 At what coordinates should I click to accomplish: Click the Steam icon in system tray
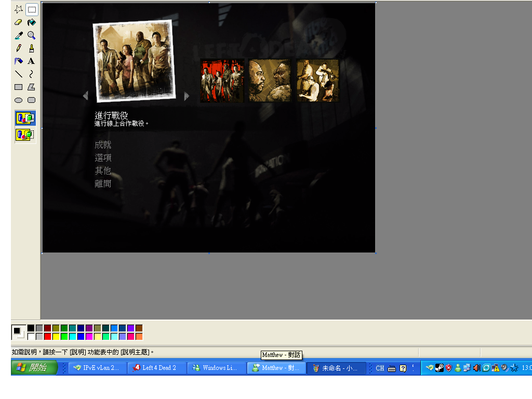point(439,368)
